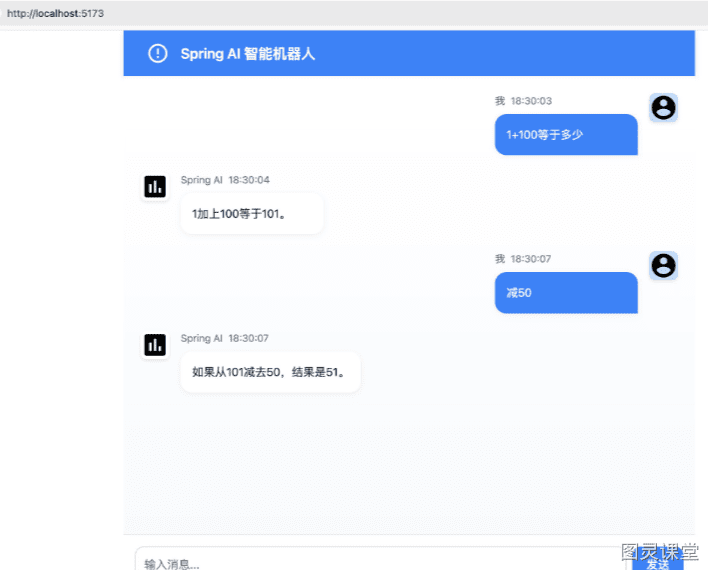Click the reply bubble 1加上100等于101。
This screenshot has height=570, width=708.
[x=252, y=214]
